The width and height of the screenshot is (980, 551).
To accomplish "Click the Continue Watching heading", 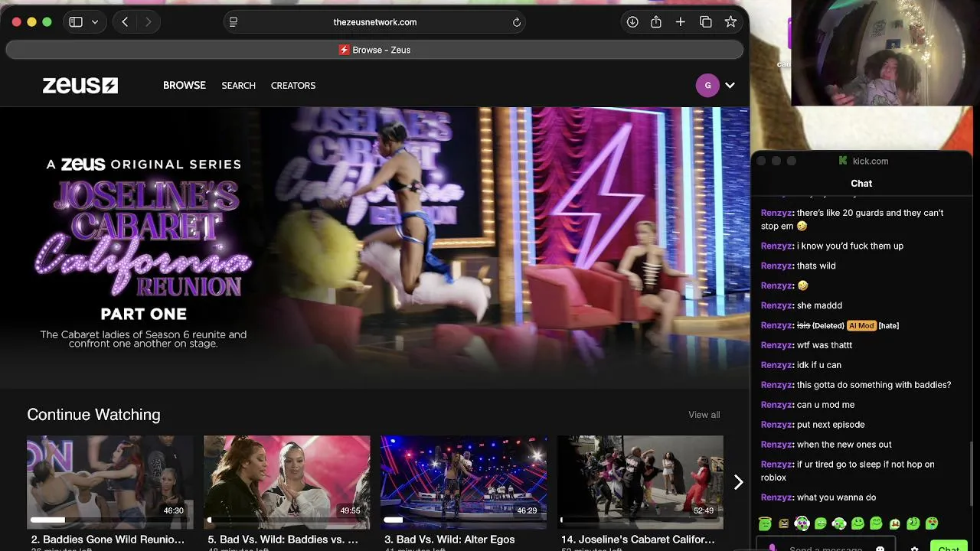I will [93, 415].
